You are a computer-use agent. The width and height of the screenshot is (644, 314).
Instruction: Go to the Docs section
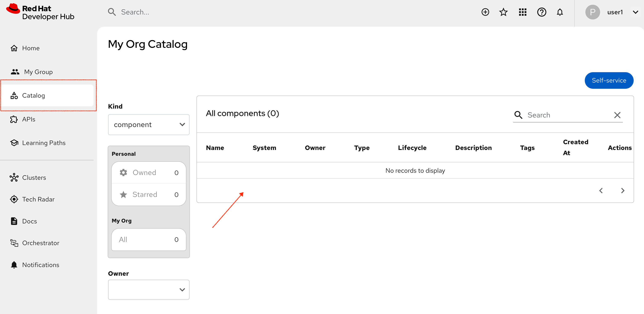click(30, 221)
